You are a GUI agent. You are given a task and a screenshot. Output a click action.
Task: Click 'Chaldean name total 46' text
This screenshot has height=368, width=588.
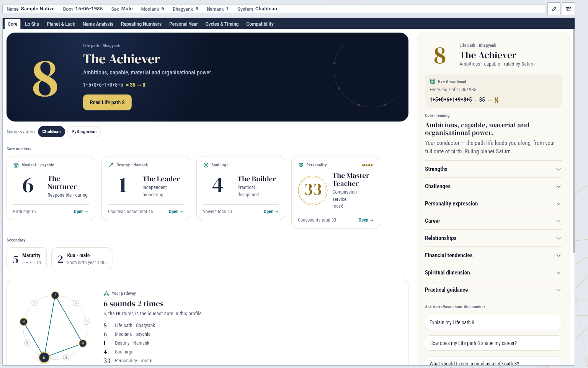point(131,212)
